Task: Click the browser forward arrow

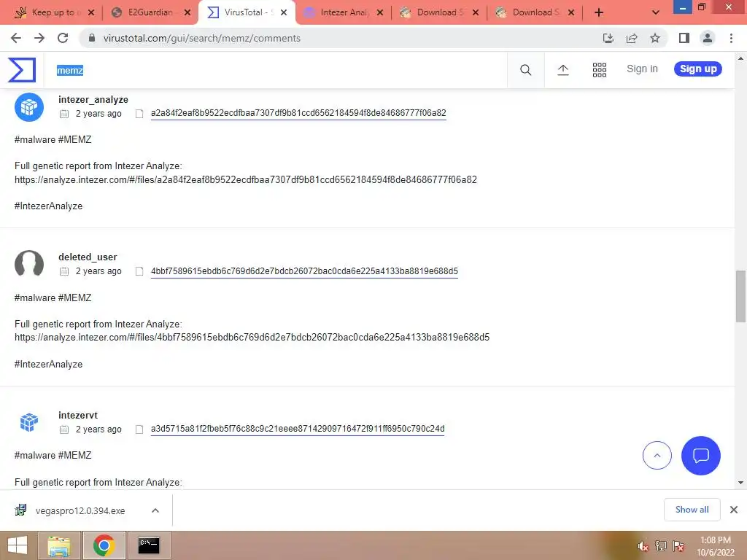Action: (39, 38)
